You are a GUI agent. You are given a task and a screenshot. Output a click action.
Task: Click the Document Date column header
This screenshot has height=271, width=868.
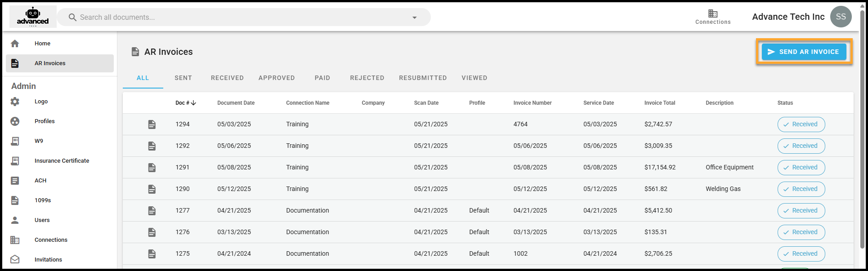pos(236,103)
